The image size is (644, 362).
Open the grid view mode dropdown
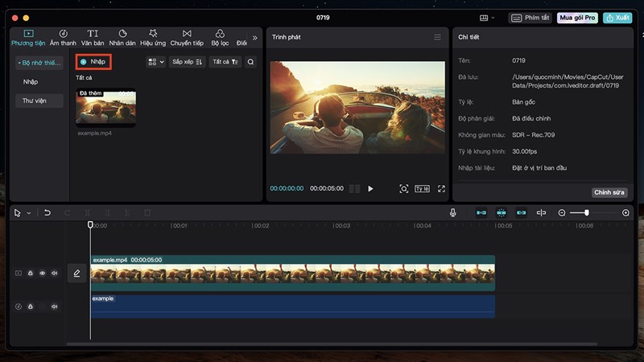[156, 62]
